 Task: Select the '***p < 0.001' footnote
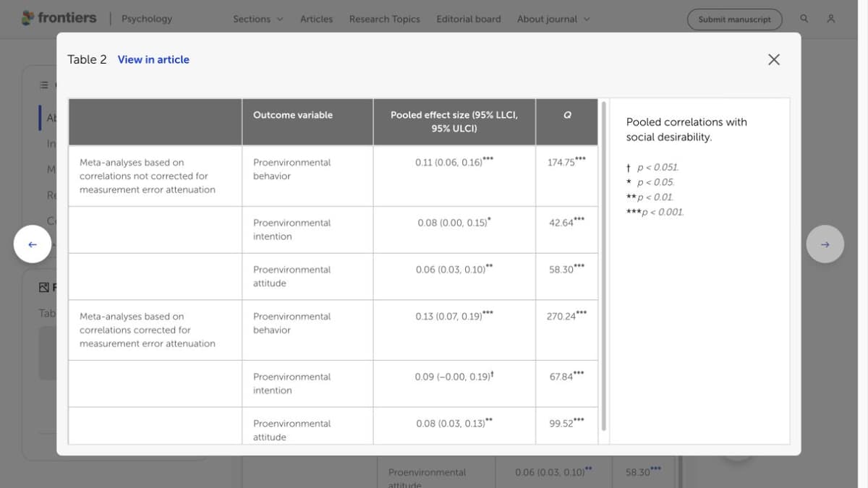pos(655,212)
